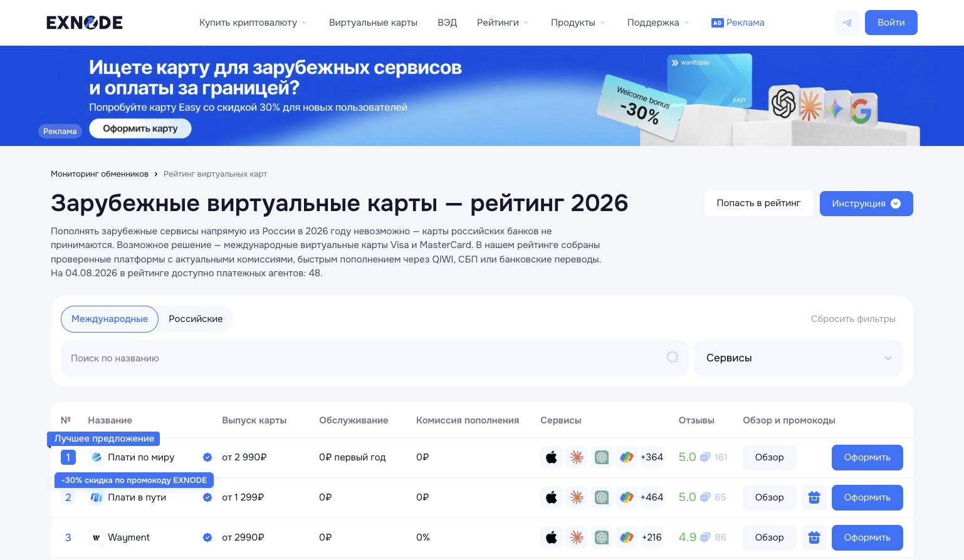This screenshot has width=964, height=560.
Task: Click verified badge next to Плати в пути
Action: coord(207,497)
